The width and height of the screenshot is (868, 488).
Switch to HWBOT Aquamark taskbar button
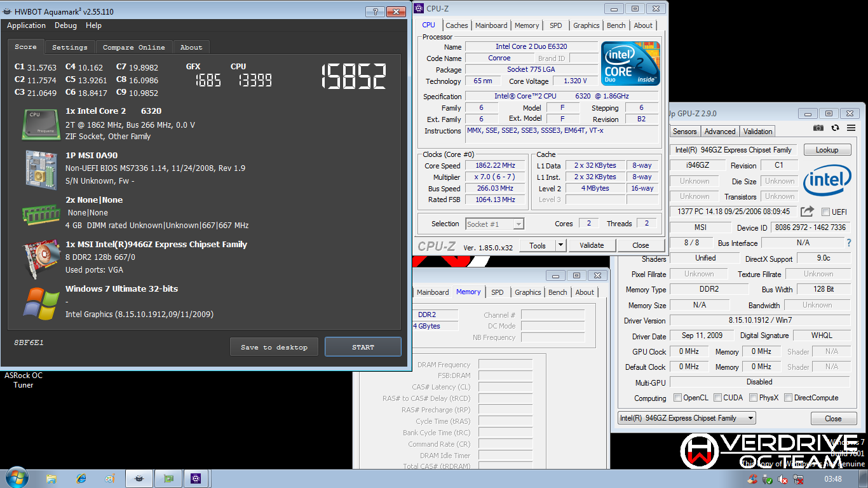click(x=139, y=478)
